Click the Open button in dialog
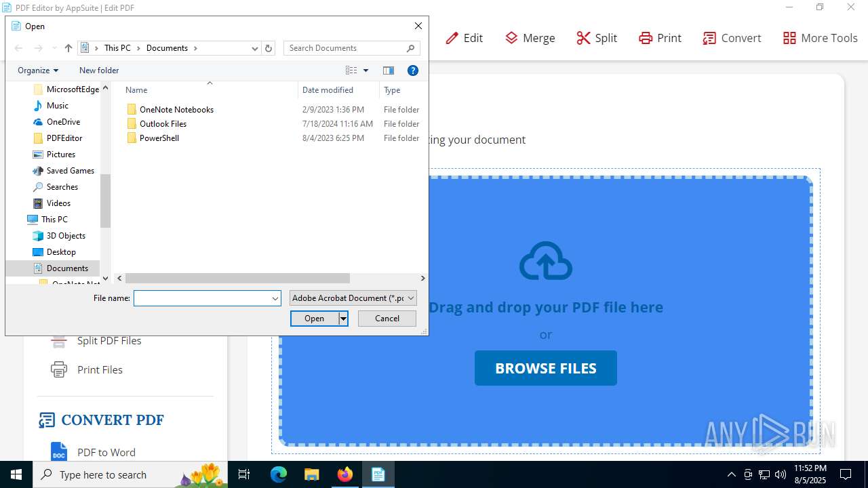The width and height of the screenshot is (868, 488). (315, 319)
